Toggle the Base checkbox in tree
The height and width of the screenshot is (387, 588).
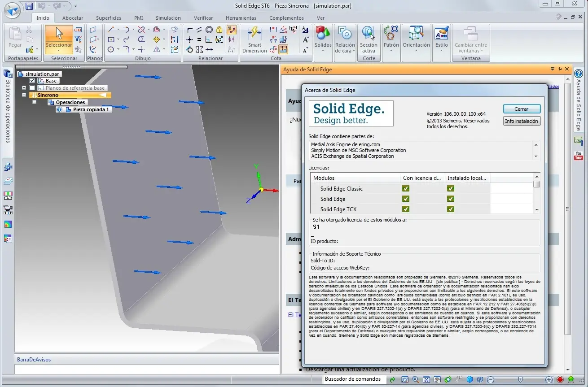[32, 81]
